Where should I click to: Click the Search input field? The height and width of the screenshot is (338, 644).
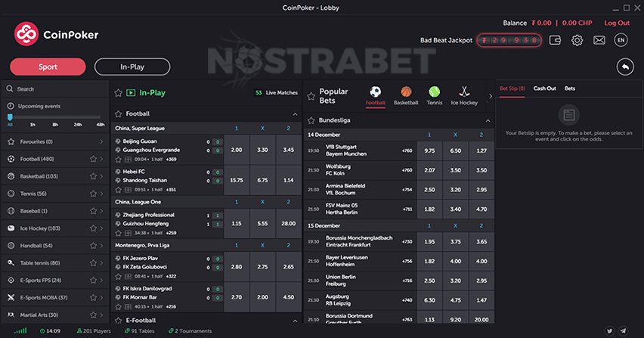pos(55,88)
